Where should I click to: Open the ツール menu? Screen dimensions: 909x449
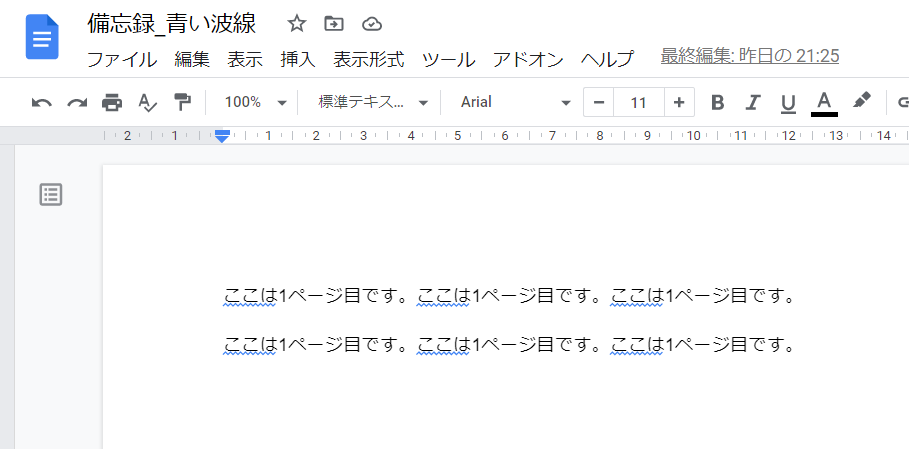click(x=449, y=60)
